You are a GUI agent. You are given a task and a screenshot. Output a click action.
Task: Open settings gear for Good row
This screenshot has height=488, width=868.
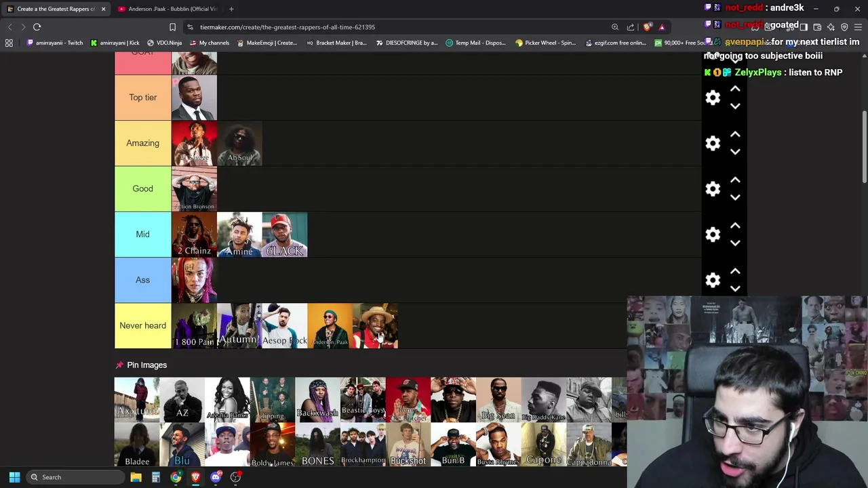click(x=713, y=188)
